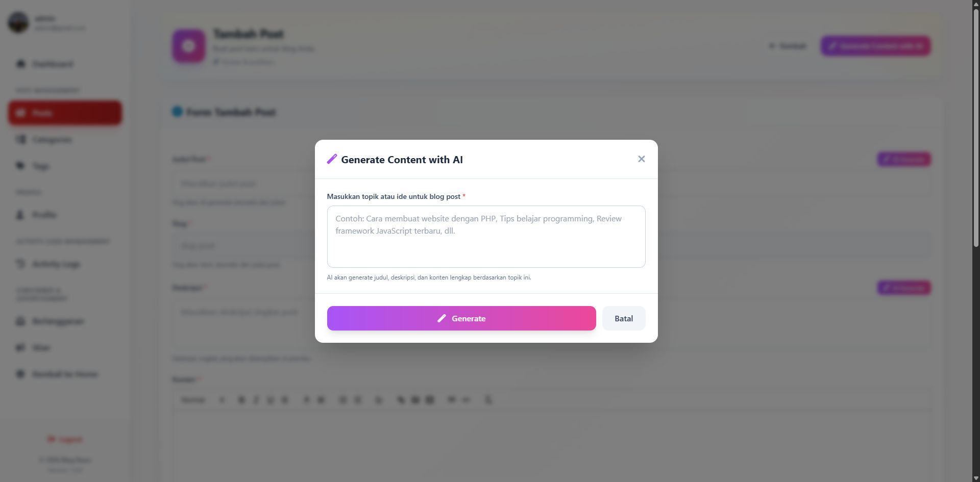Click the Logout link in the sidebar
The width and height of the screenshot is (980, 482).
coord(65,439)
